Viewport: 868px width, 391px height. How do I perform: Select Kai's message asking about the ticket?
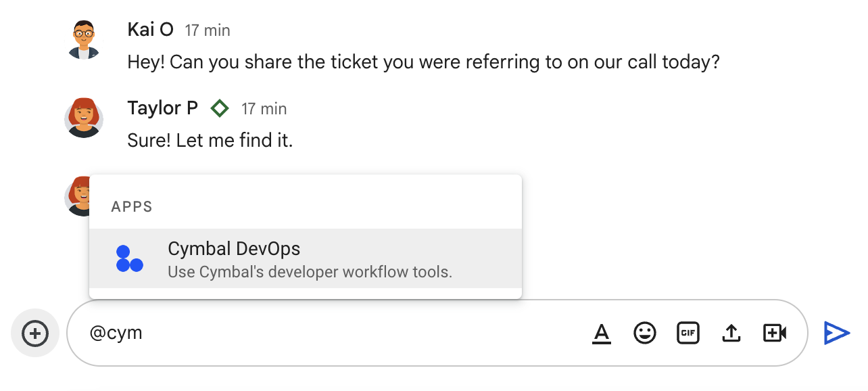tap(424, 62)
